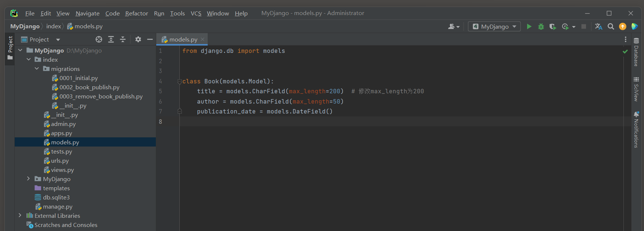This screenshot has width=644, height=231.
Task: Open the Run menu
Action: [159, 13]
